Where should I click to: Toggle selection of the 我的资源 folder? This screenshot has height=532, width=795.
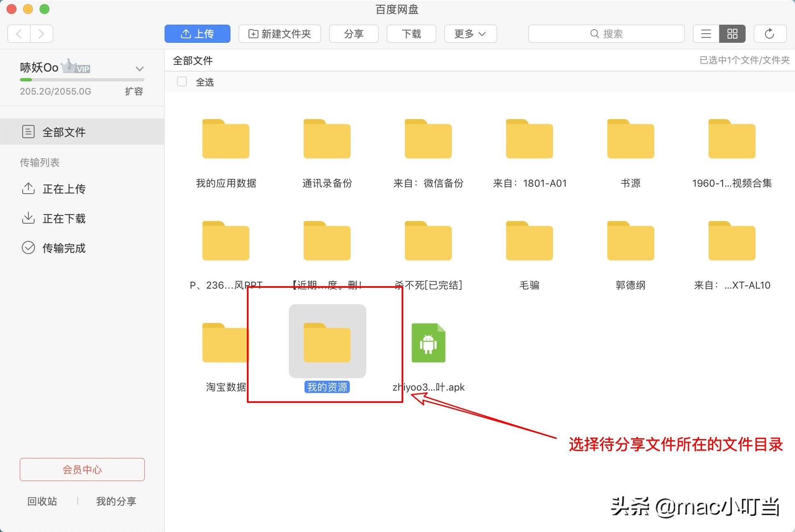(326, 341)
